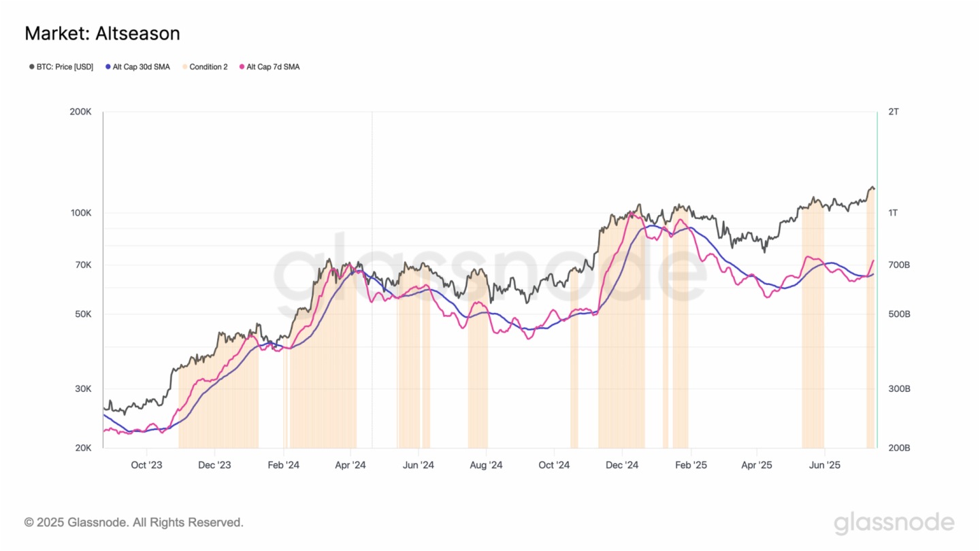Toggle the BTC: Price [USD] legend series

(x=65, y=67)
